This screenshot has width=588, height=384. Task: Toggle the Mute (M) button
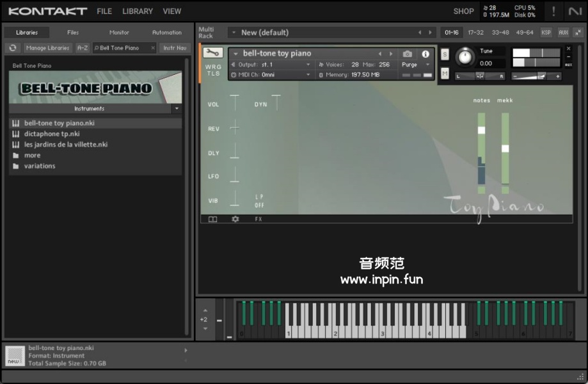click(x=445, y=74)
